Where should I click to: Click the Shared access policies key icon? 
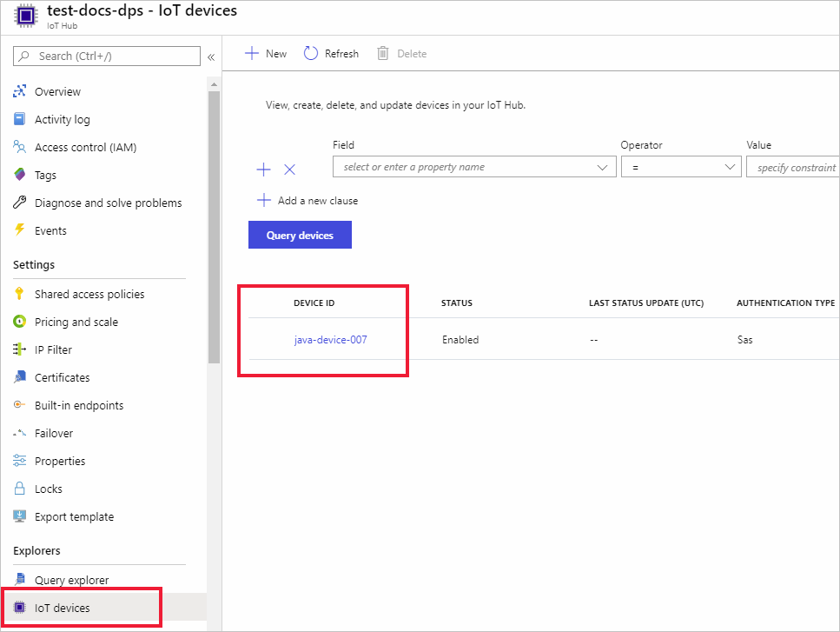click(x=20, y=294)
